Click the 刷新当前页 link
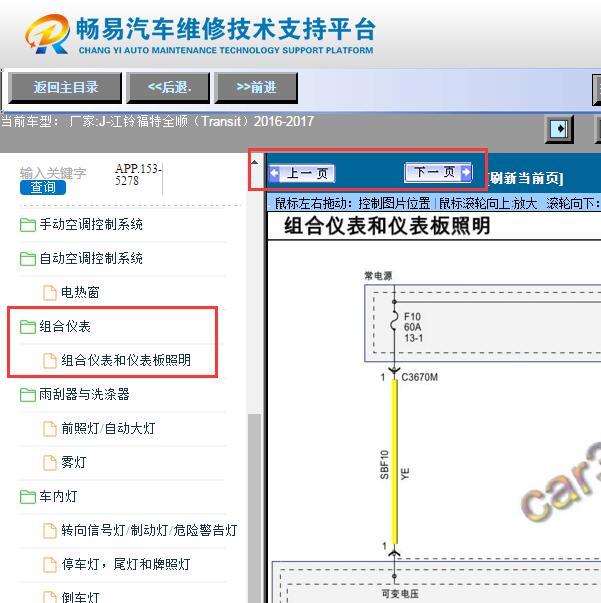The image size is (601, 603). tap(526, 178)
